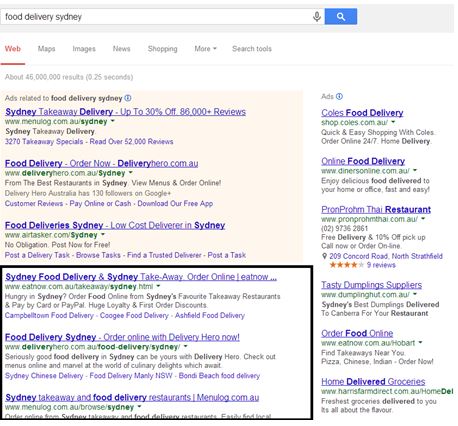Click 'Pay Online or Cash' sitelink
The width and height of the screenshot is (458, 426).
[100, 204]
